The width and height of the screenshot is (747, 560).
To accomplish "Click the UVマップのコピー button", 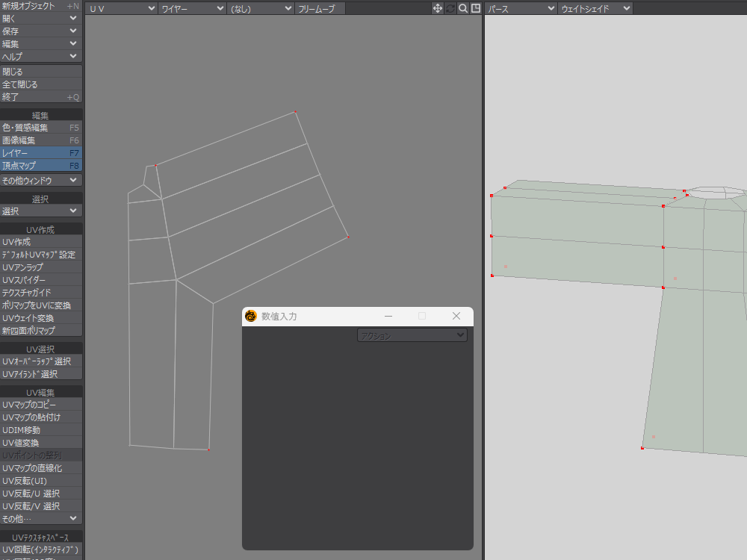I will pyautogui.click(x=41, y=405).
